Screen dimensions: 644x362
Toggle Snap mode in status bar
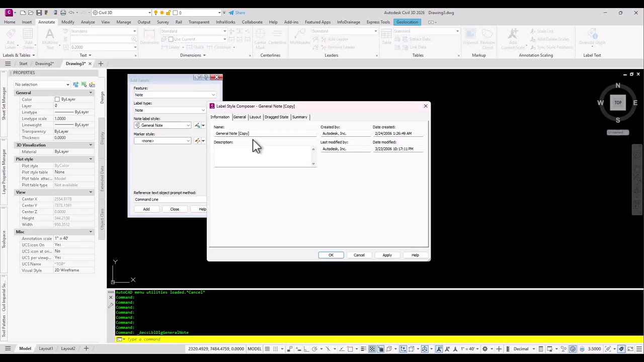coord(276,349)
